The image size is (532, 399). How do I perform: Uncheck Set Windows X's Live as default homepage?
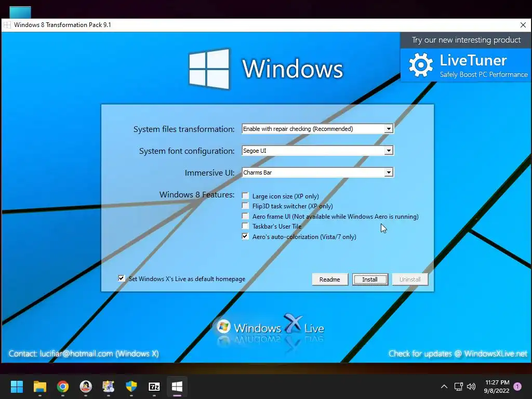(x=121, y=278)
